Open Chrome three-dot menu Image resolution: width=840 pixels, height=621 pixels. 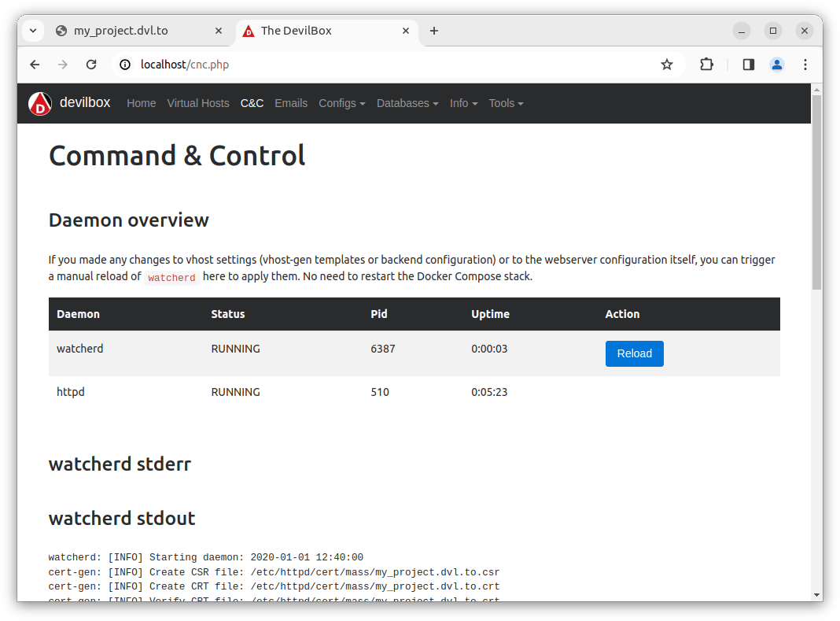pos(805,65)
